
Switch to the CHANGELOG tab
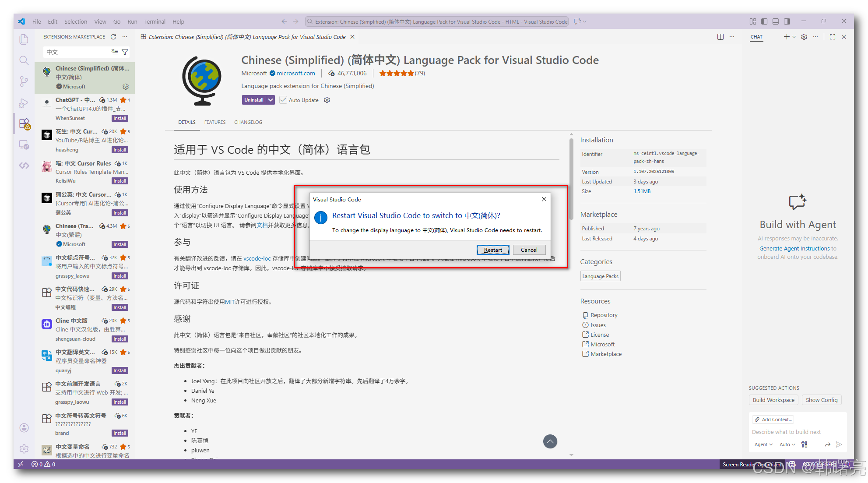coord(248,122)
